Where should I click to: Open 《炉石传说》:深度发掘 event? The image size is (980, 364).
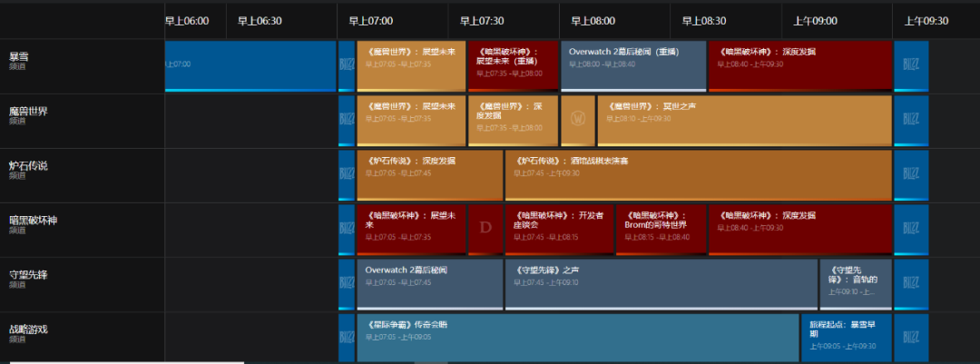click(429, 175)
